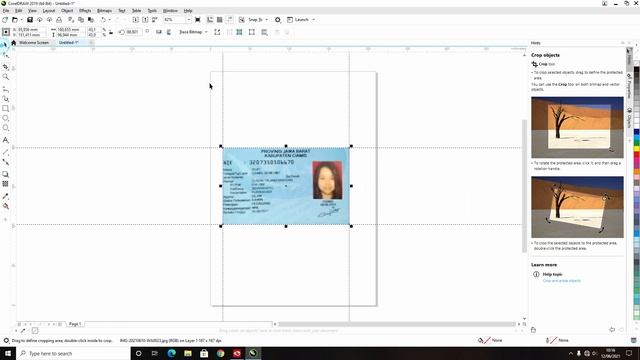Select the Interactive Fill tool
The image size is (640, 360).
point(5,206)
